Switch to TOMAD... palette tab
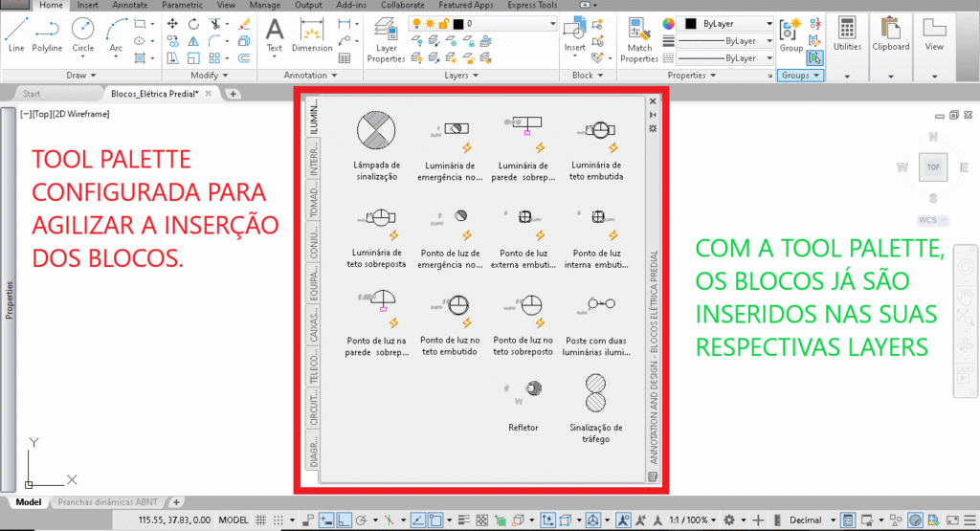 click(x=313, y=199)
